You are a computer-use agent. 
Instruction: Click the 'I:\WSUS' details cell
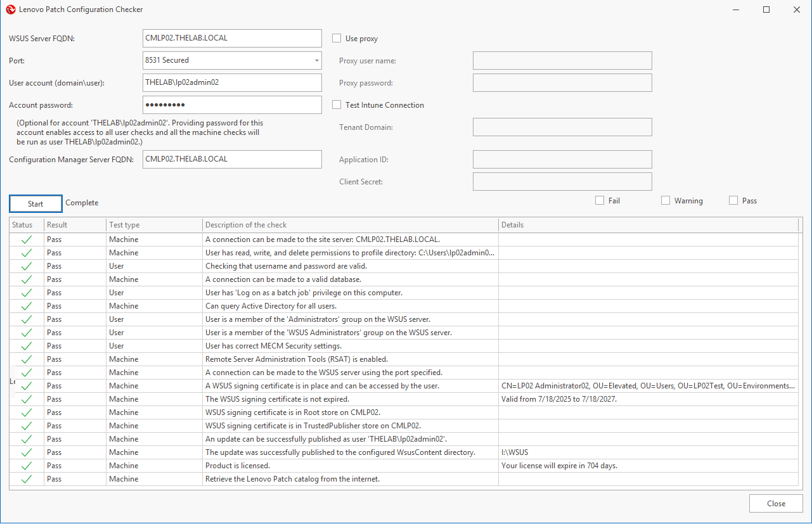[648, 452]
